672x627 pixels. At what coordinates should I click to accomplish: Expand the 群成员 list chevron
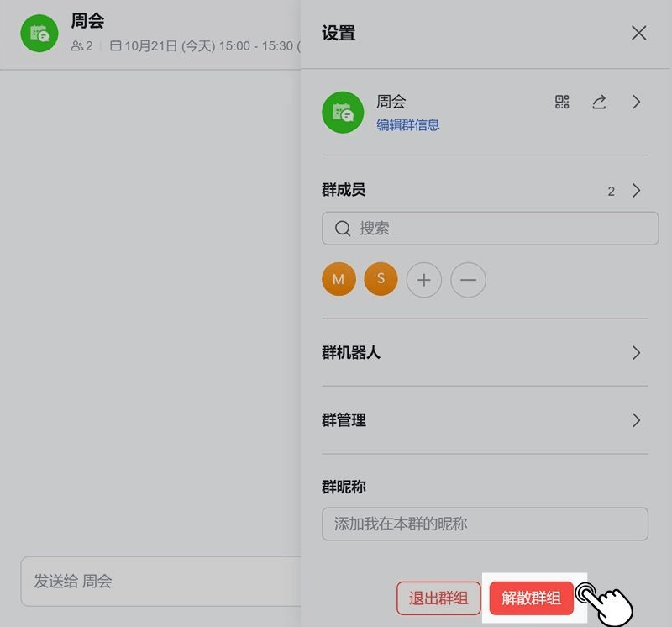click(x=637, y=191)
